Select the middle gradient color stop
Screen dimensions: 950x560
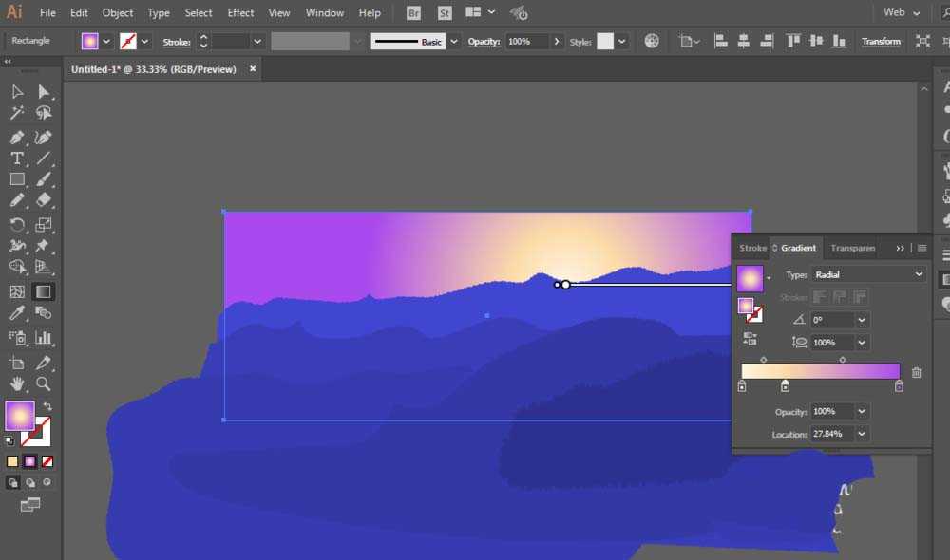pos(786,385)
